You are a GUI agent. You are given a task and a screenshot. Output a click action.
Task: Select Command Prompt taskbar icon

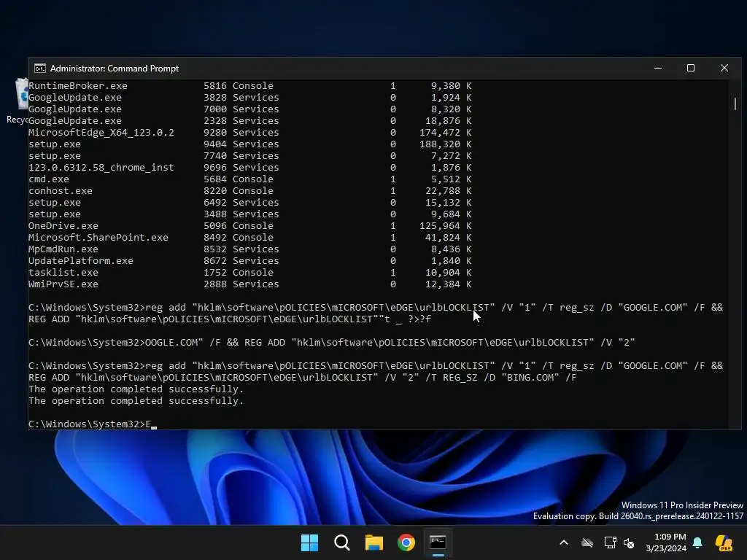tap(438, 542)
